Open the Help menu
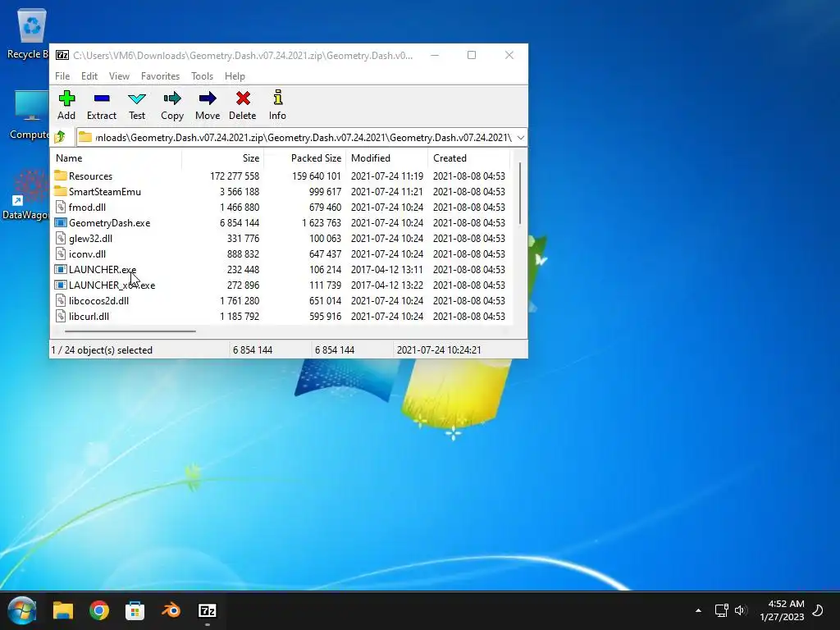 click(x=235, y=76)
